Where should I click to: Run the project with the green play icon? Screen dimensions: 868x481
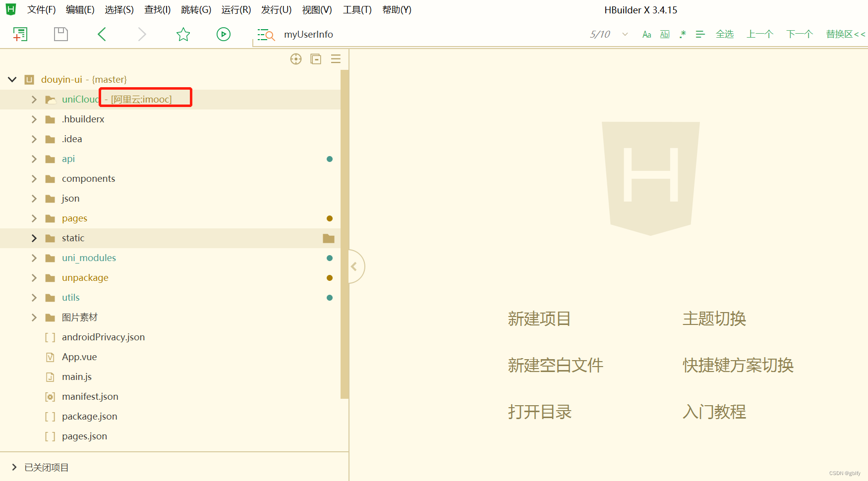coord(223,34)
